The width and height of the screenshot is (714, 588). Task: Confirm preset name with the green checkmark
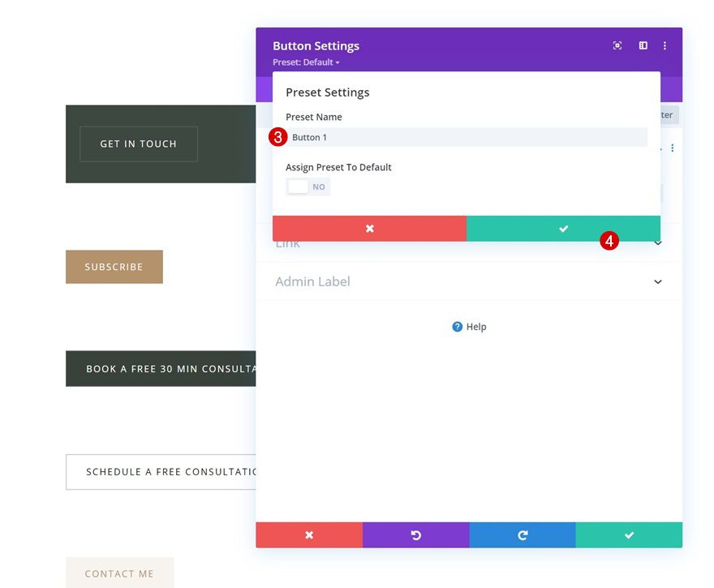563,229
